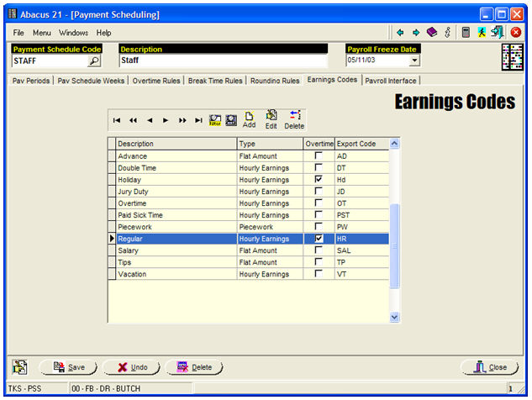The width and height of the screenshot is (532, 400).
Task: Jump to first record in navigator
Action: click(117, 121)
